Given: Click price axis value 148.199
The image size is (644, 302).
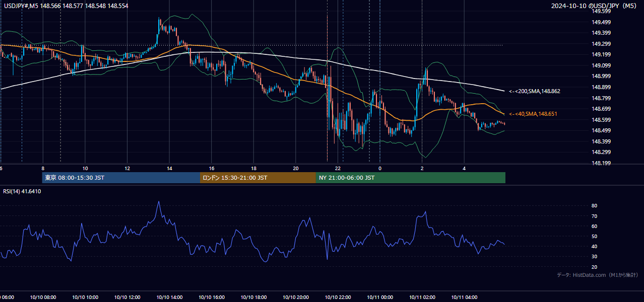Looking at the screenshot, I should click(601, 163).
